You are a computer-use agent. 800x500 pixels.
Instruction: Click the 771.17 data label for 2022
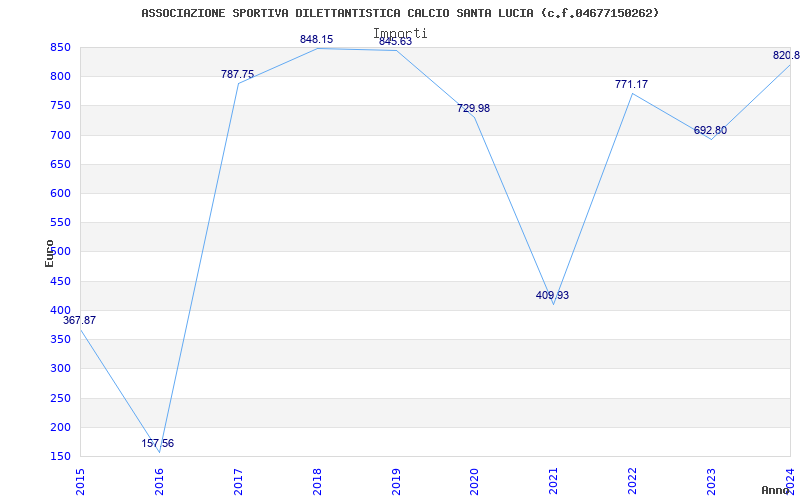point(631,85)
